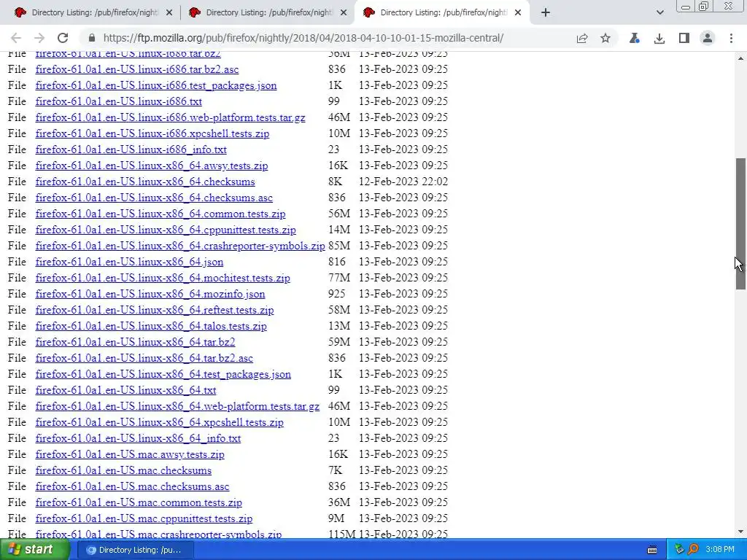Open linux-i686.txt file link
This screenshot has height=560, width=747.
point(119,101)
